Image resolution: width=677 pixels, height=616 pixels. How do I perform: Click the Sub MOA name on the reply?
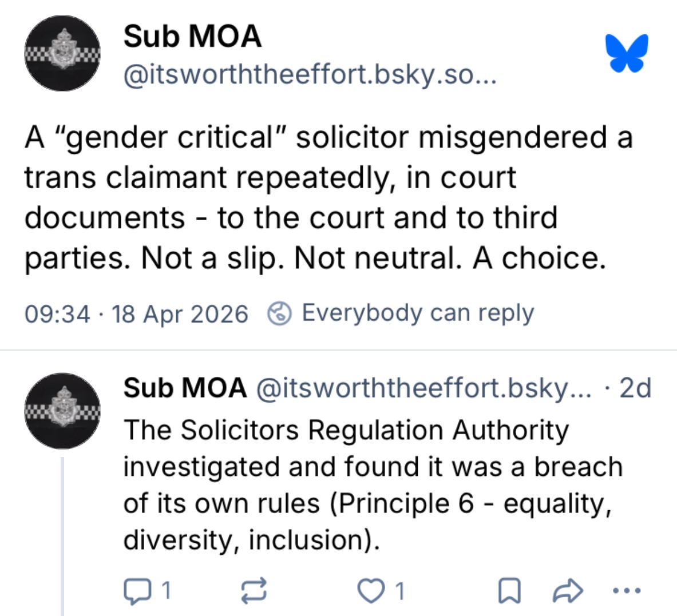[x=185, y=388]
